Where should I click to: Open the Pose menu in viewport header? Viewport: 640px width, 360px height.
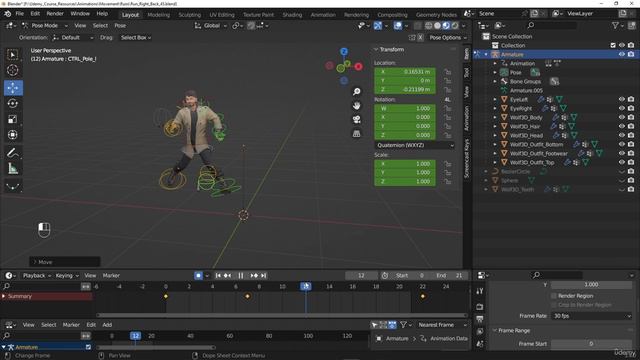pos(120,25)
